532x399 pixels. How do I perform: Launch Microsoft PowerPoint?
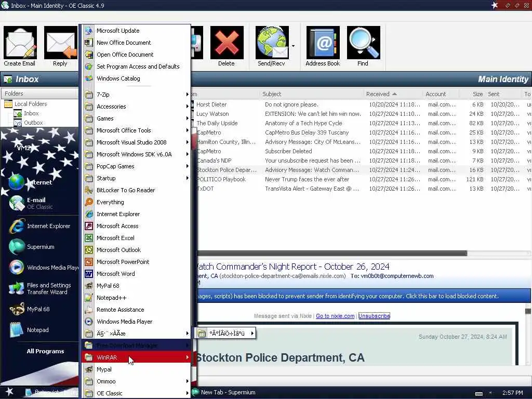coord(137,262)
